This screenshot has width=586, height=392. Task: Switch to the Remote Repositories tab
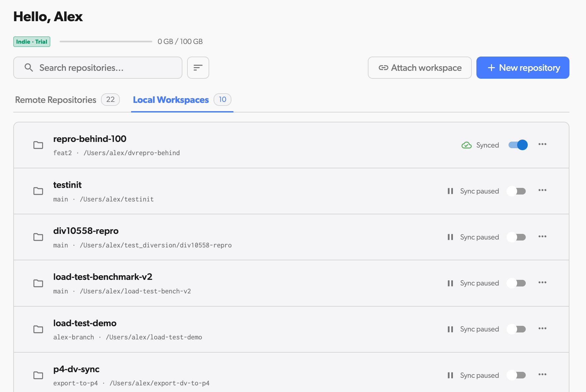[67, 100]
